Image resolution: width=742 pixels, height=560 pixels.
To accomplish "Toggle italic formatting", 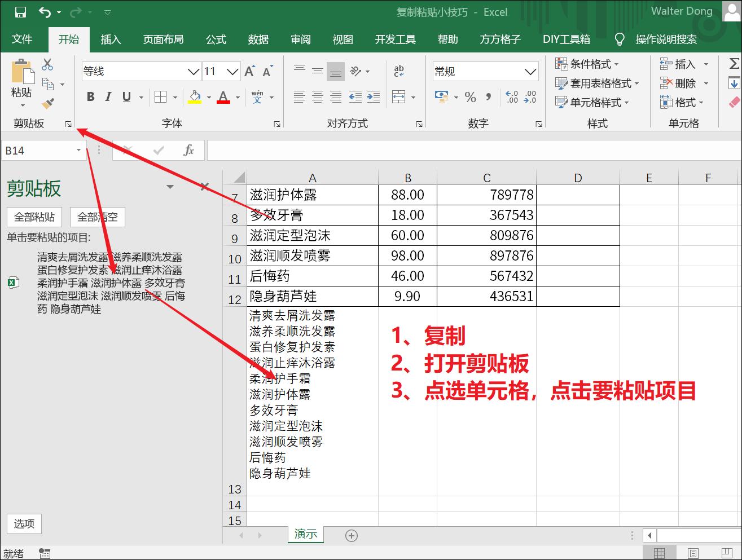I will pyautogui.click(x=108, y=96).
